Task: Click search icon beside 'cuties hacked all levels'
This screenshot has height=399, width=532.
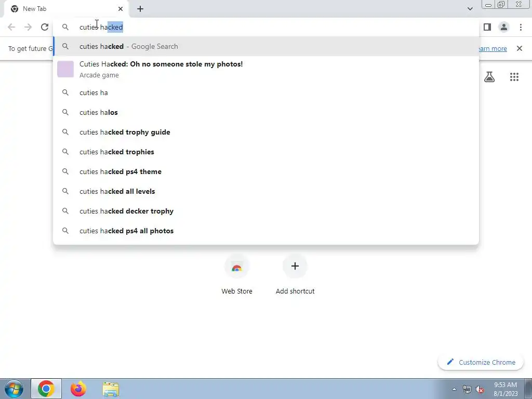Action: click(x=65, y=191)
